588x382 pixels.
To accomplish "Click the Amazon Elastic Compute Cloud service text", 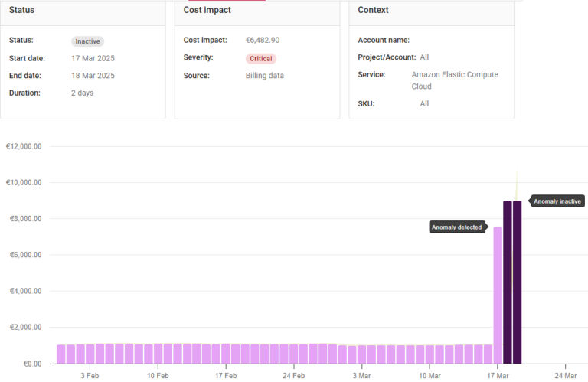I will [x=454, y=80].
